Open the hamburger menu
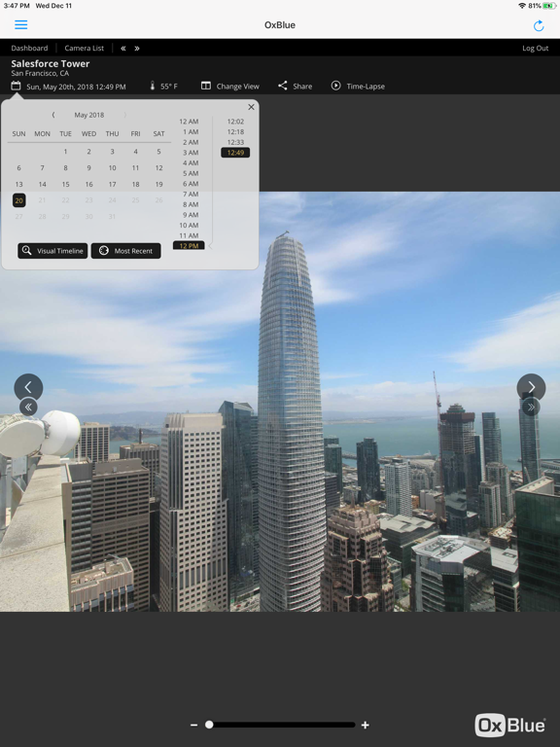The height and width of the screenshot is (747, 560). [x=21, y=24]
